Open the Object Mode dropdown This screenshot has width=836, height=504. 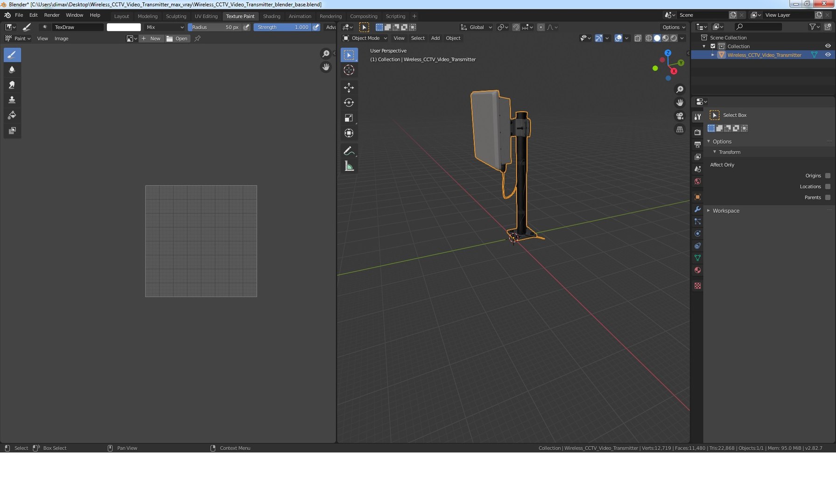(x=365, y=38)
